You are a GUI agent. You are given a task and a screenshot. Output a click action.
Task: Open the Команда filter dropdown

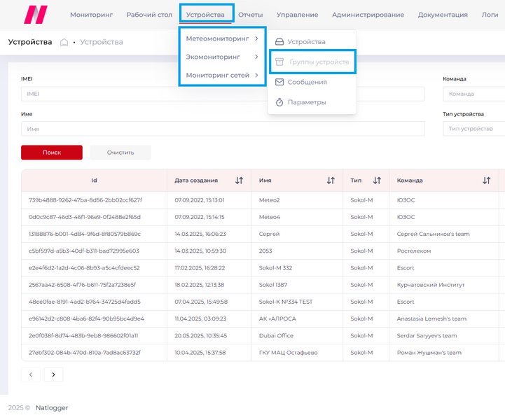pyautogui.click(x=473, y=94)
